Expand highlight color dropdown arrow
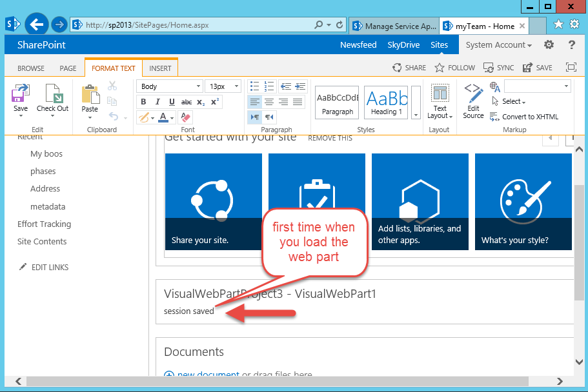The width and height of the screenshot is (588, 392). 152,118
